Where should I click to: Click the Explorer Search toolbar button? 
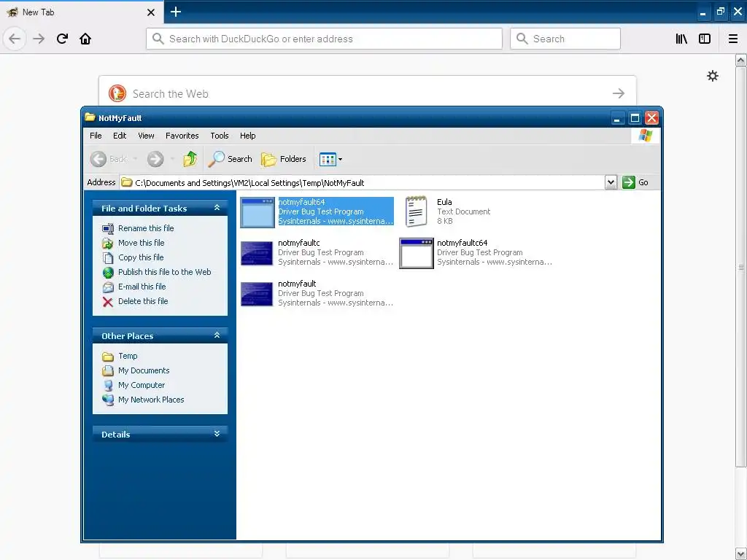tap(230, 159)
